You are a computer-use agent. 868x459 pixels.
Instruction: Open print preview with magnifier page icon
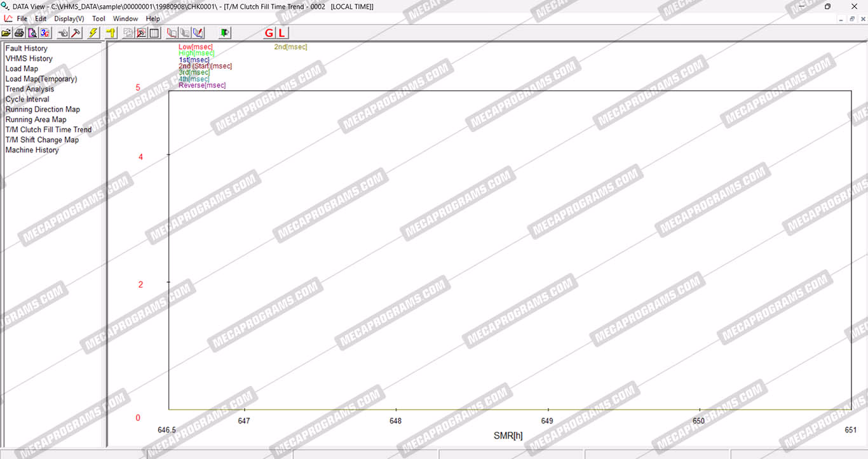coord(32,33)
